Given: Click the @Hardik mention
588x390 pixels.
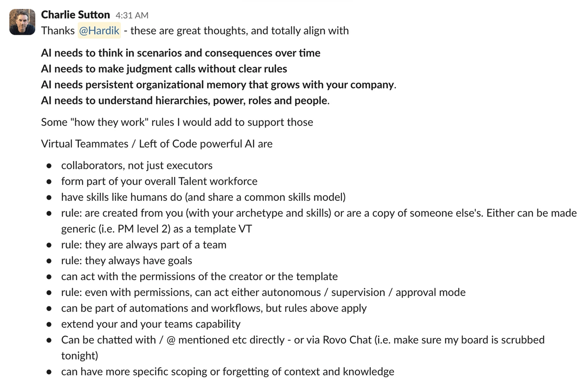Looking at the screenshot, I should coord(99,31).
